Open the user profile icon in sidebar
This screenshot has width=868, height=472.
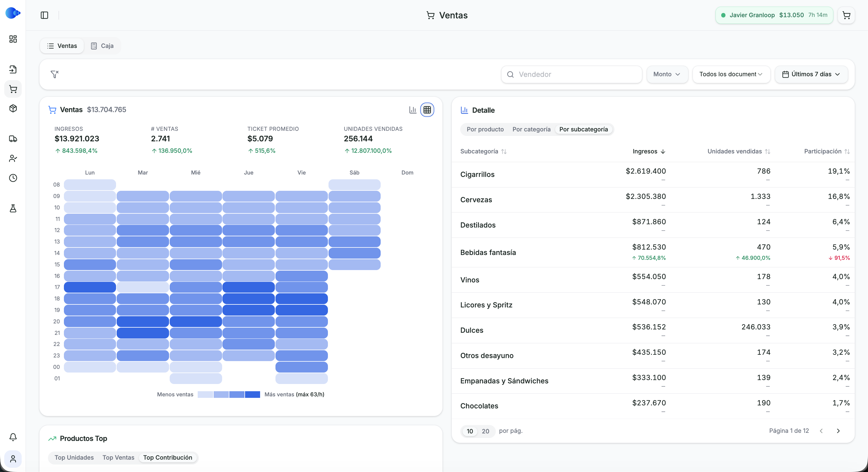pyautogui.click(x=13, y=459)
